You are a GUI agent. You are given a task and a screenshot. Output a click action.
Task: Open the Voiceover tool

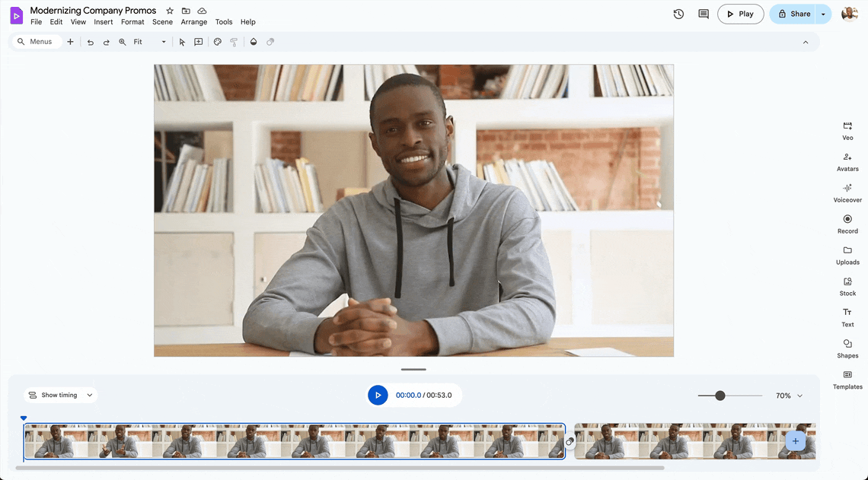[x=847, y=193]
